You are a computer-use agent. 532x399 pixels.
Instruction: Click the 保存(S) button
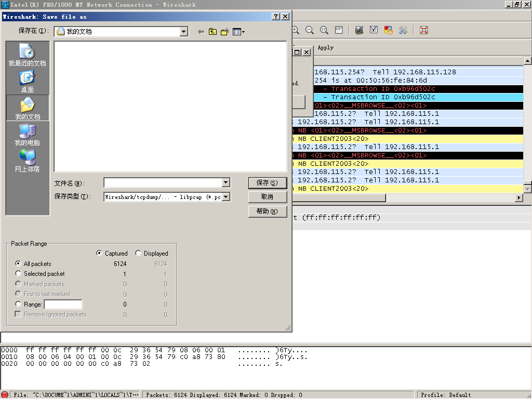pyautogui.click(x=268, y=183)
